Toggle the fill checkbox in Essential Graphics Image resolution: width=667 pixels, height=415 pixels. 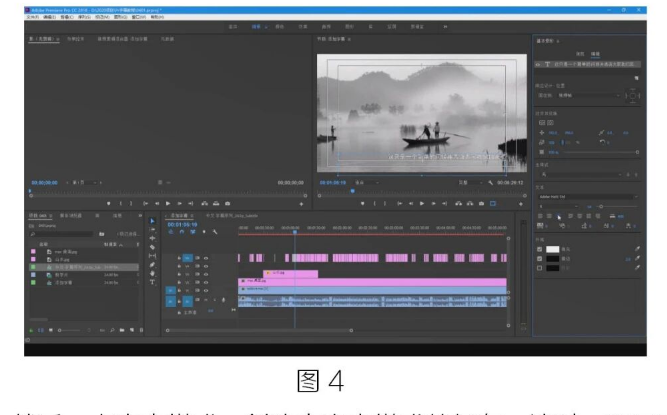(538, 249)
